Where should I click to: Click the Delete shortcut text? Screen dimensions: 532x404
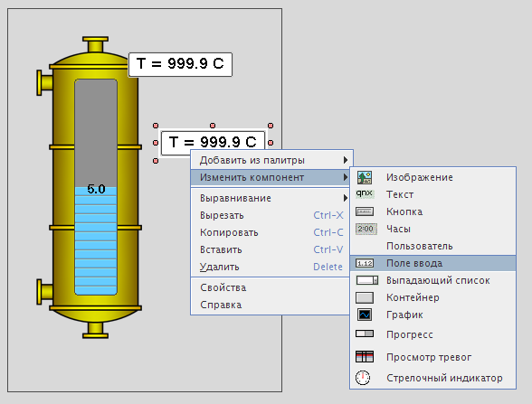(x=328, y=268)
